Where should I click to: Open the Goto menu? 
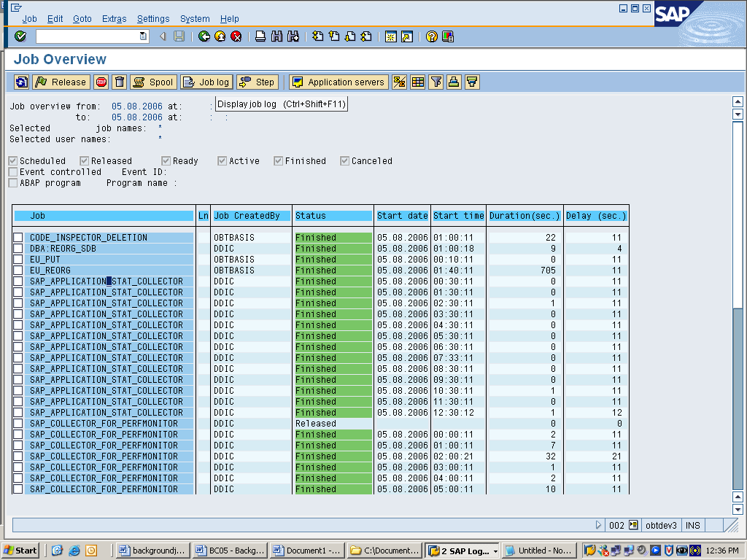[x=82, y=18]
